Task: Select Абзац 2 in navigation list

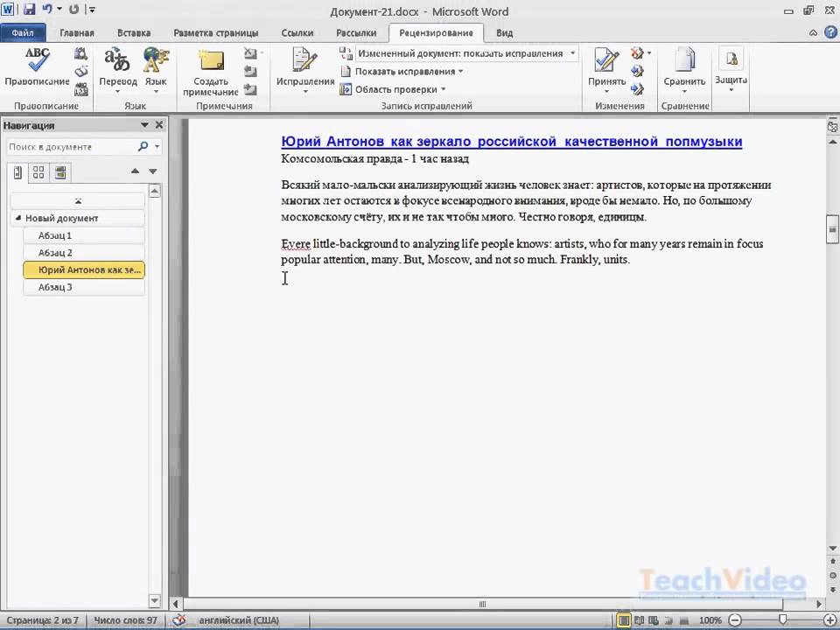Action: click(84, 252)
